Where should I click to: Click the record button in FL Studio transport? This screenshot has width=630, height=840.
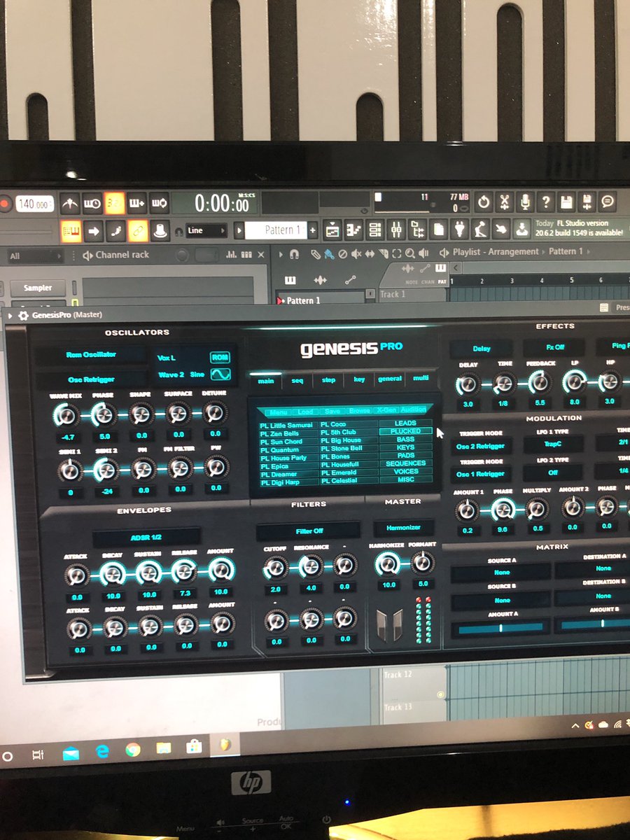pos(5,204)
